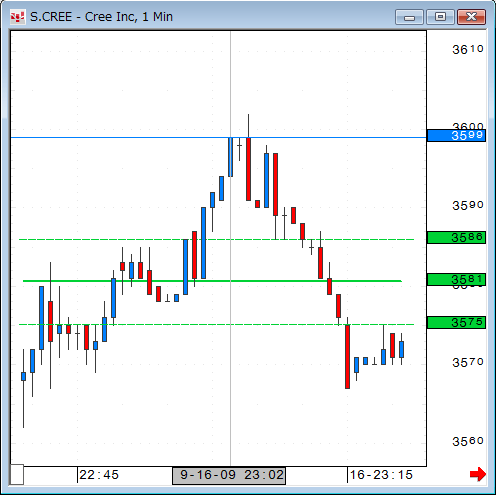496x495 pixels.
Task: Click the S.CREE - Cree Inc, 1 Min title
Action: (x=101, y=17)
